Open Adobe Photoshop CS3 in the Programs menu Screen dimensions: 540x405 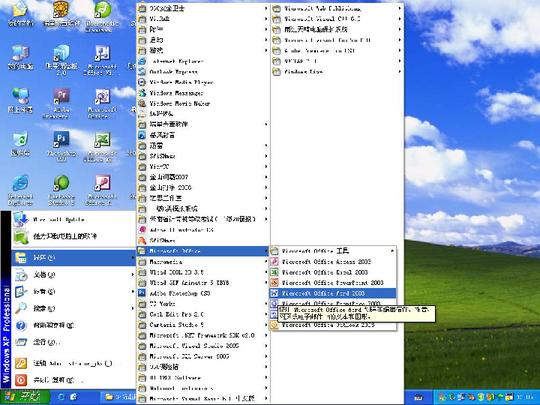click(x=203, y=293)
